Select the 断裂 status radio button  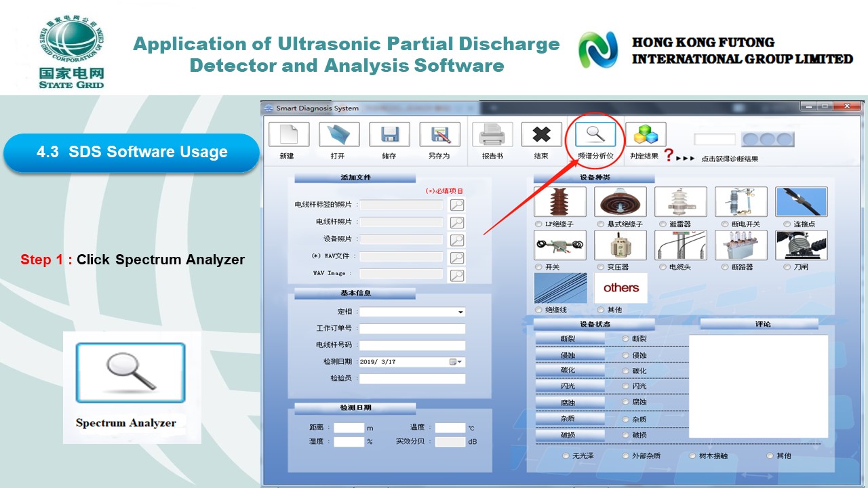625,338
